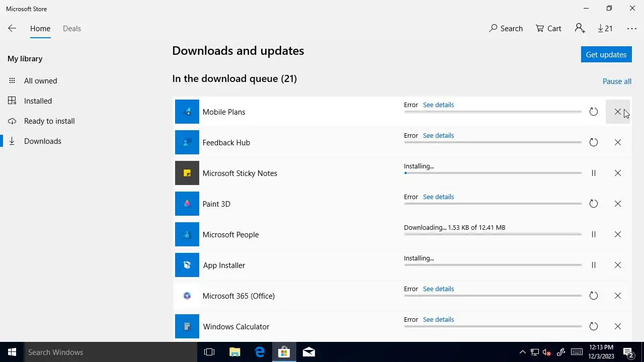Cancel the Windows Calculator download
The image size is (644, 362).
click(x=618, y=326)
